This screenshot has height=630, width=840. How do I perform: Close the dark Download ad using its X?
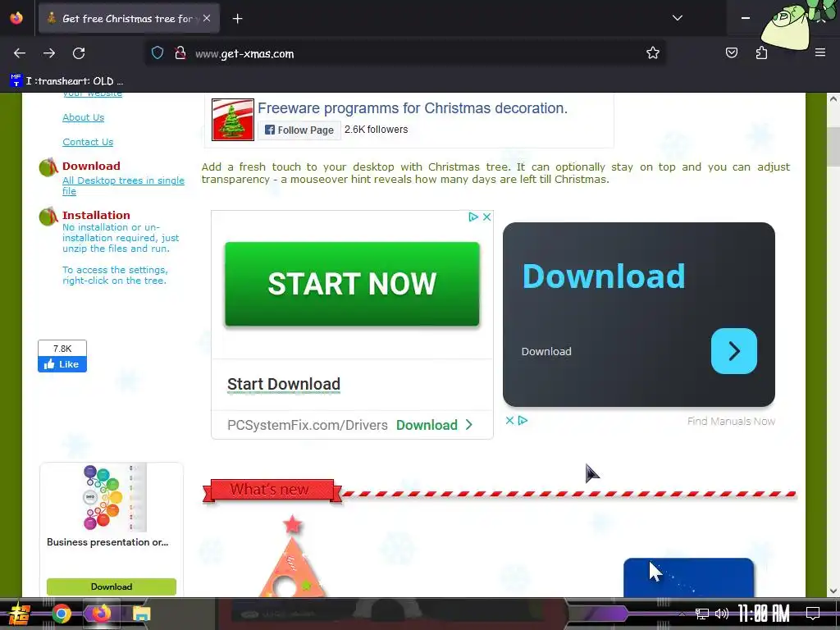coord(509,421)
